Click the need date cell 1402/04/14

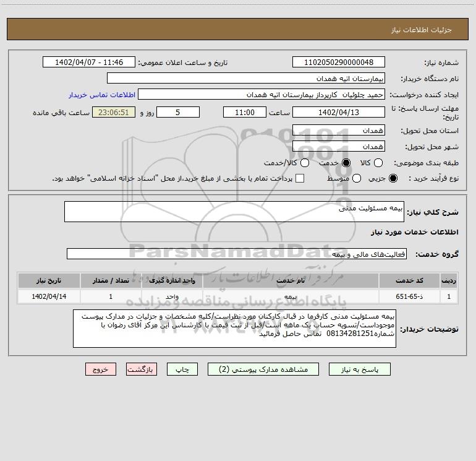49,296
